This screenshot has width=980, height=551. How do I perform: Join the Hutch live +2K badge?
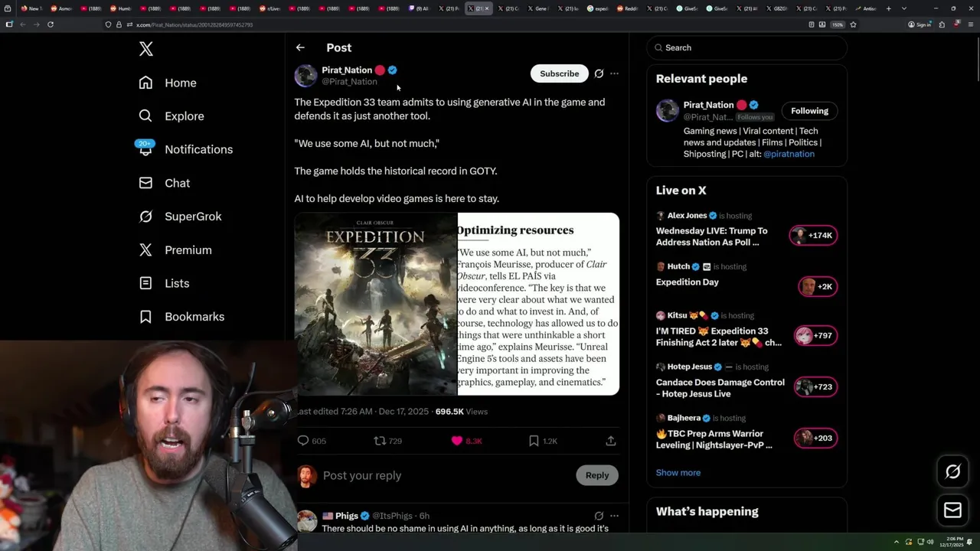pos(817,287)
